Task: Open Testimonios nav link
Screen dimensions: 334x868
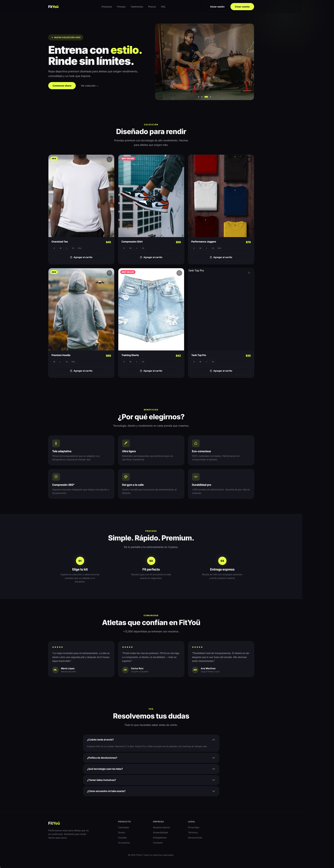Action: 137,7
